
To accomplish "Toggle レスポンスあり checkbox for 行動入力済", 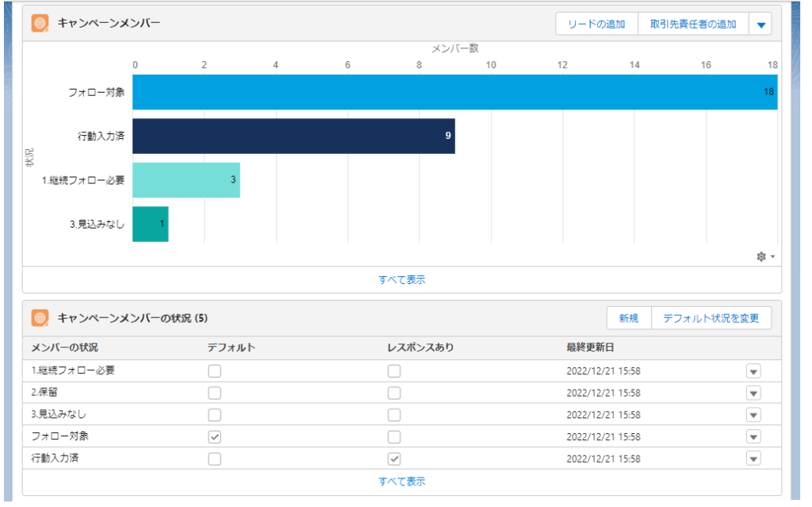I will click(394, 459).
